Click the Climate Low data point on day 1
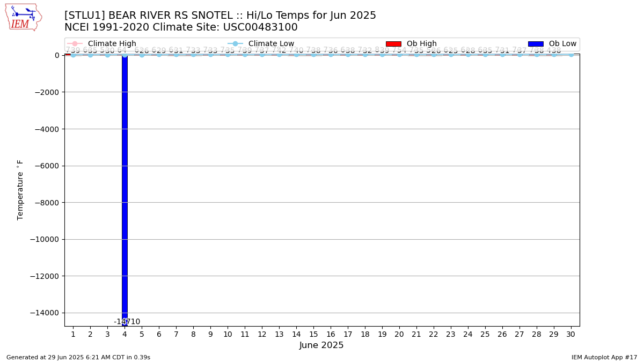Screen dimensions: 644x362 click(x=73, y=55)
